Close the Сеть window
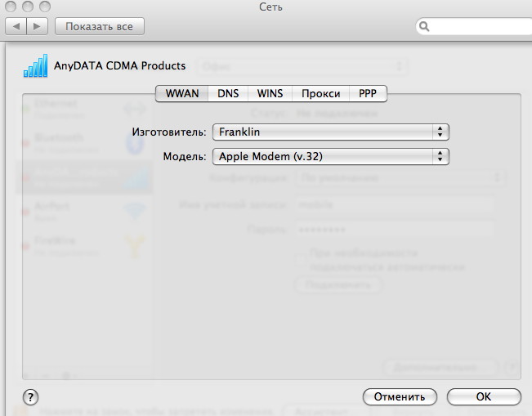This screenshot has height=416, width=532. [x=11, y=7]
